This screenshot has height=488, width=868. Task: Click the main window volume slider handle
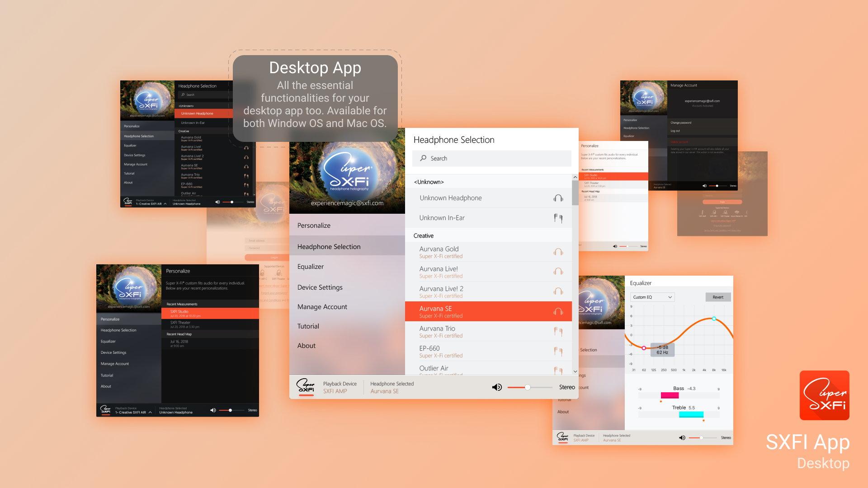coord(527,387)
